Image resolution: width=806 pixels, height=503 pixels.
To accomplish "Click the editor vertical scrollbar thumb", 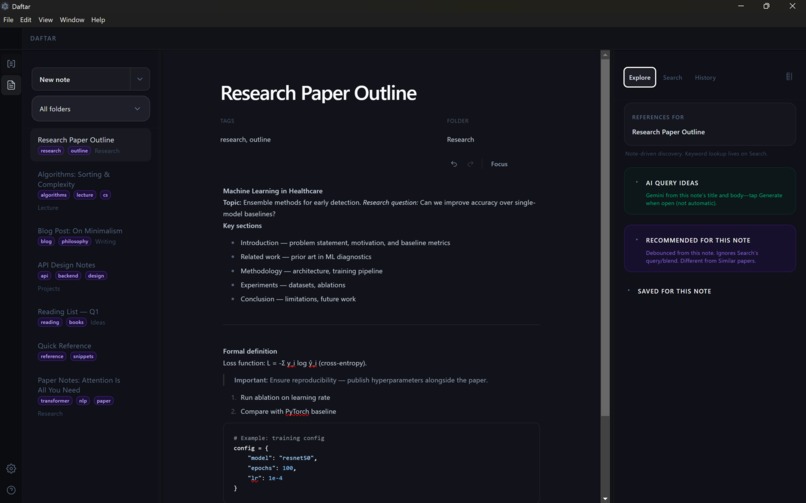I will pos(605,236).
